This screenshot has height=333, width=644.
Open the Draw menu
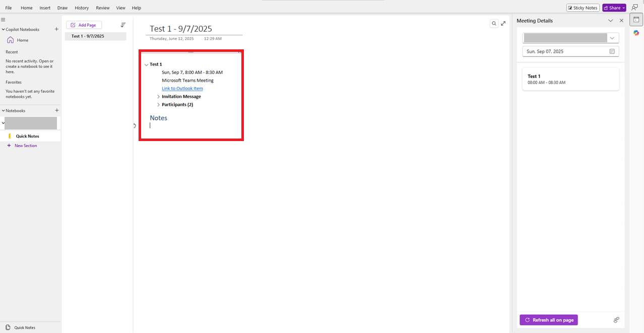coord(62,8)
